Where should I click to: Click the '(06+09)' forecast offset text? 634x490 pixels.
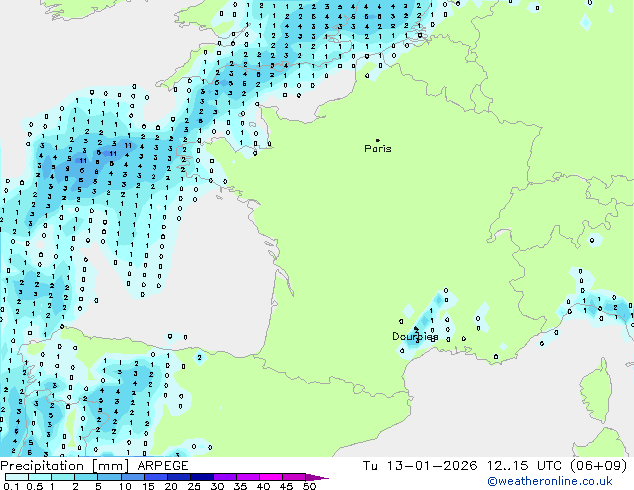[598, 465]
